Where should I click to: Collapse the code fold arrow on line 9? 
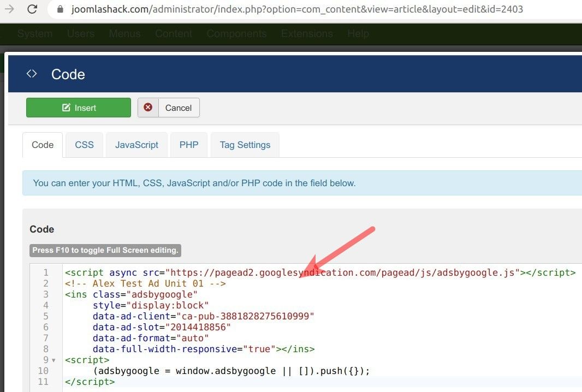(54, 360)
